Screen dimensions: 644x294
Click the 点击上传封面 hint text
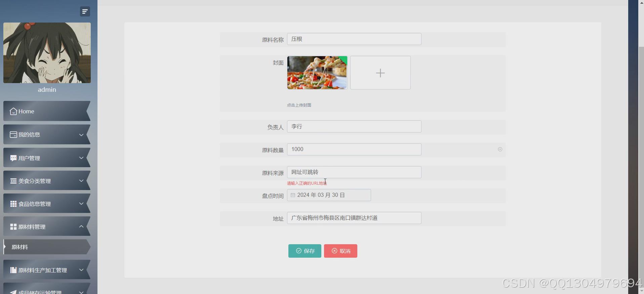pos(299,105)
